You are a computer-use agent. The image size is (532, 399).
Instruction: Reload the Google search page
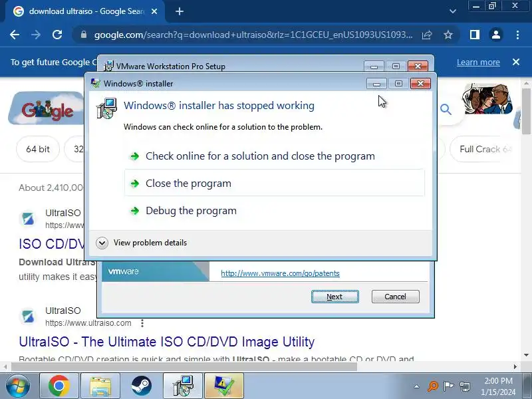(57, 35)
